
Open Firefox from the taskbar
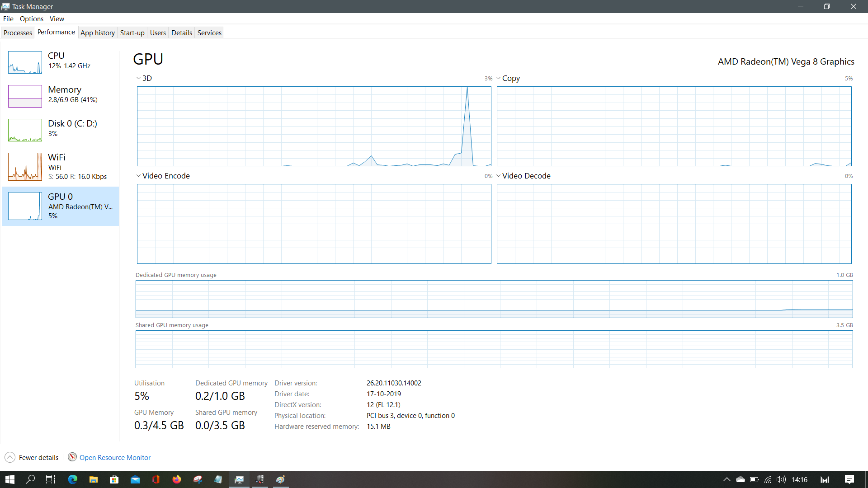coord(176,479)
